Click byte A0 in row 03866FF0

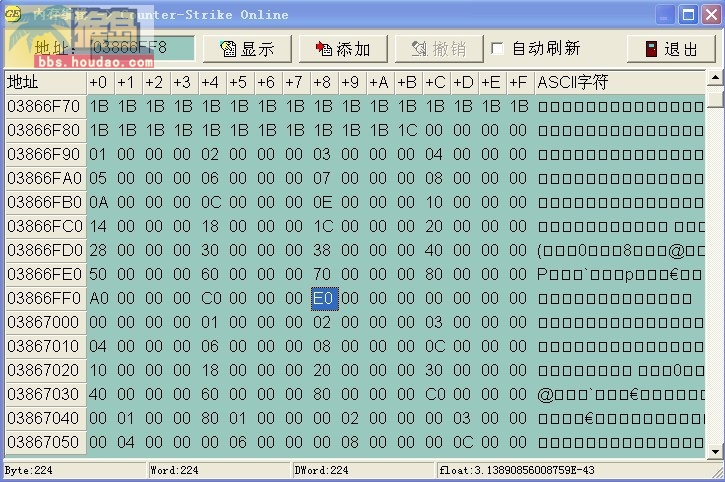(x=98, y=299)
